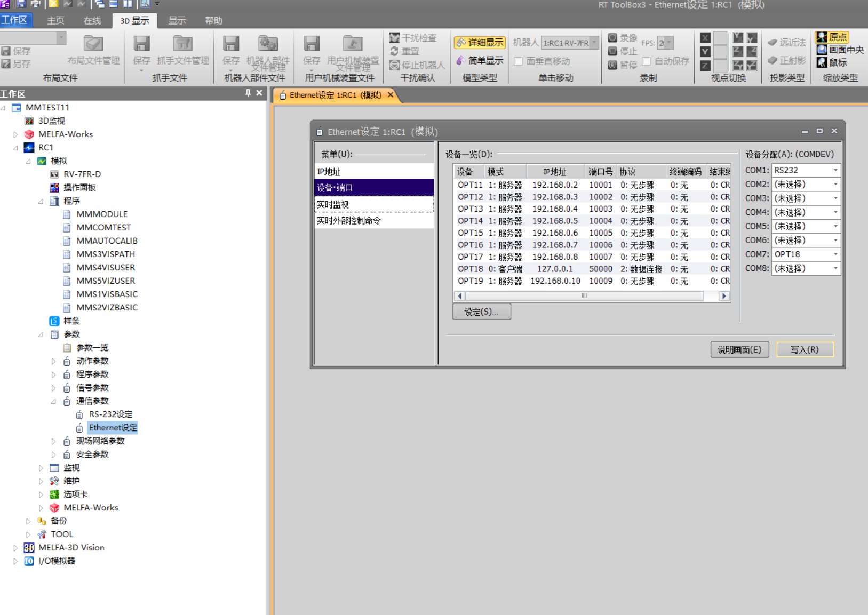Select the 原点 origin zoom type
Image resolution: width=868 pixels, height=615 pixels.
click(x=832, y=37)
